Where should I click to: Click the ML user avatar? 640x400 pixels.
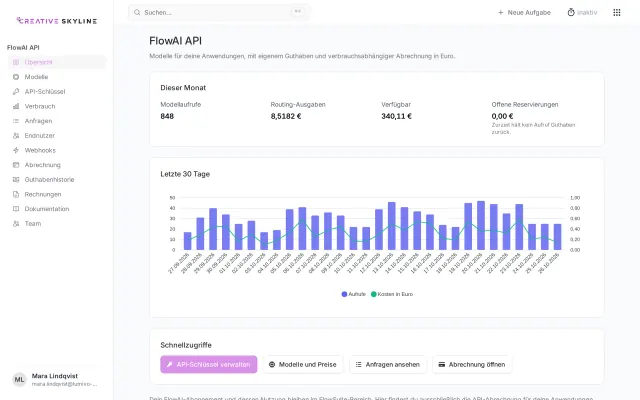tap(19, 380)
